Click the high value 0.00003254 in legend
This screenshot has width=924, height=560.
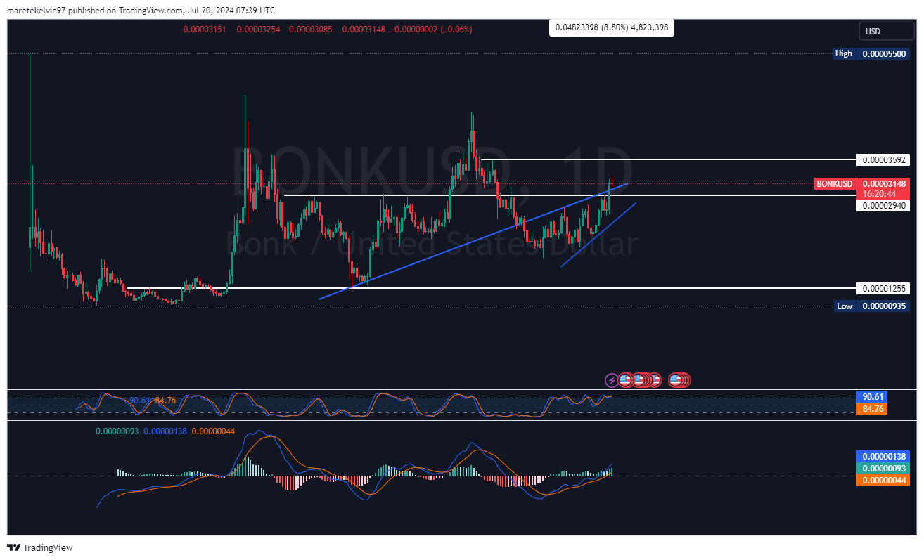(259, 30)
